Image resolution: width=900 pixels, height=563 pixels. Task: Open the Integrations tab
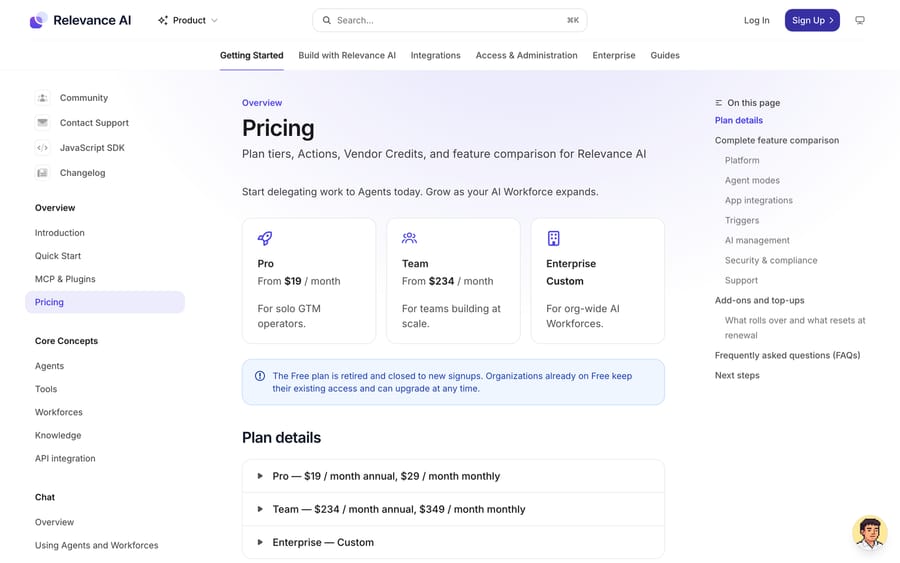tap(436, 55)
